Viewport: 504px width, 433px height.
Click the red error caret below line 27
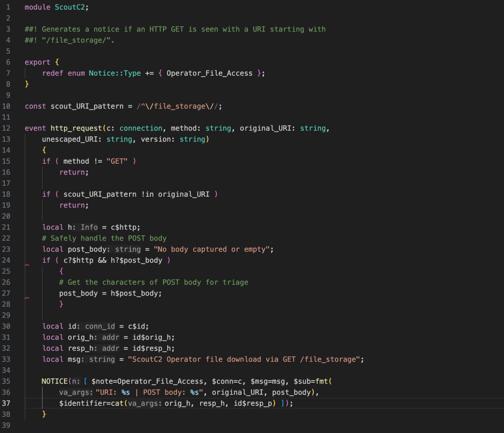pos(27,298)
